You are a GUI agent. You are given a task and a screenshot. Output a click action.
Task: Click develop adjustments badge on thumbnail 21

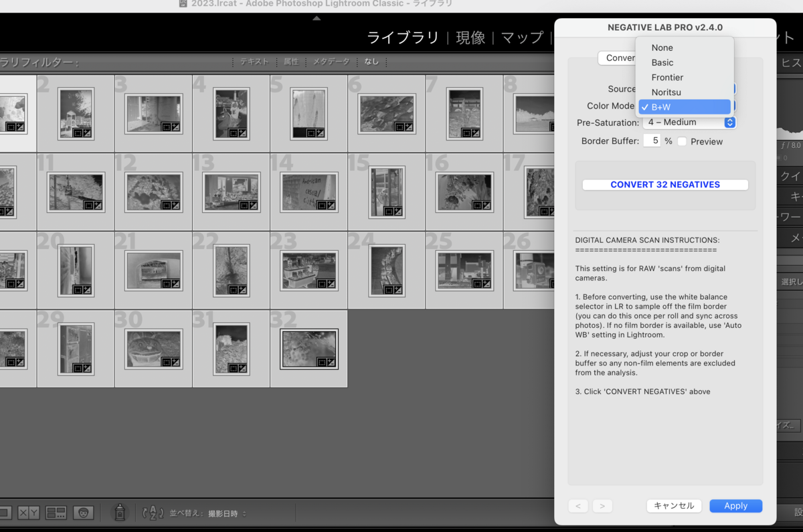click(175, 283)
